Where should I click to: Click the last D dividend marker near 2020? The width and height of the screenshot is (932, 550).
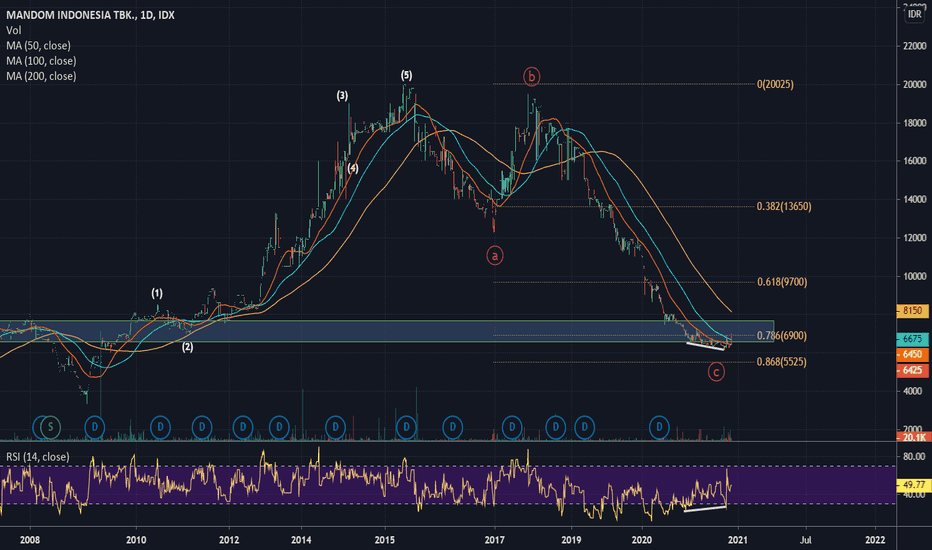pyautogui.click(x=659, y=427)
